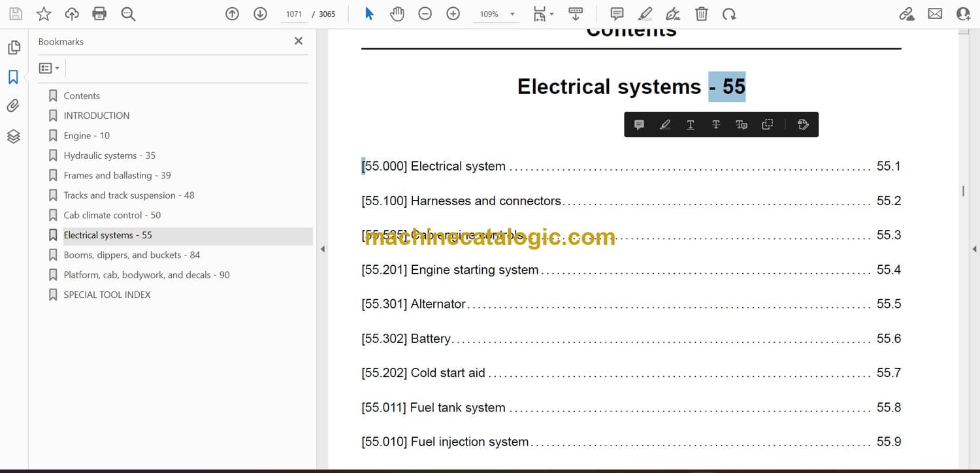
Task: Upload the file to cloud storage
Action: pyautogui.click(x=72, y=14)
